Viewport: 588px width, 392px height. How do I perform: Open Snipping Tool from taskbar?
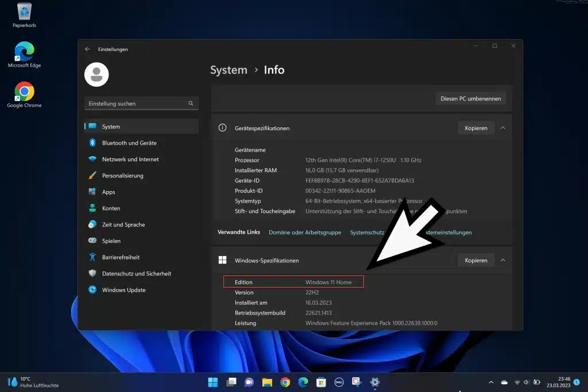tap(357, 382)
